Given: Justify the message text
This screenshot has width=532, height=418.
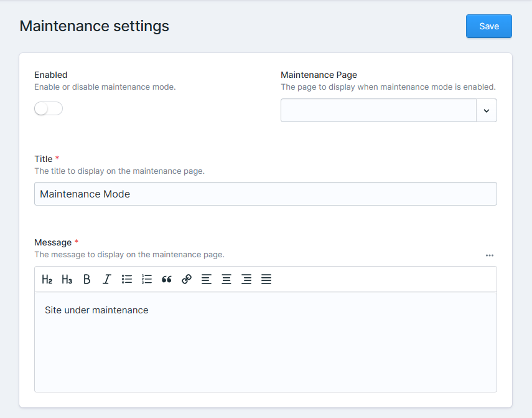Looking at the screenshot, I should [266, 280].
